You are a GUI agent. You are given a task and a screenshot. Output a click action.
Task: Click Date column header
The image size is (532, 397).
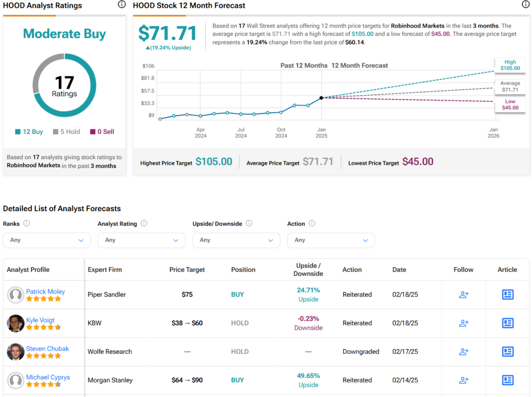click(x=400, y=270)
